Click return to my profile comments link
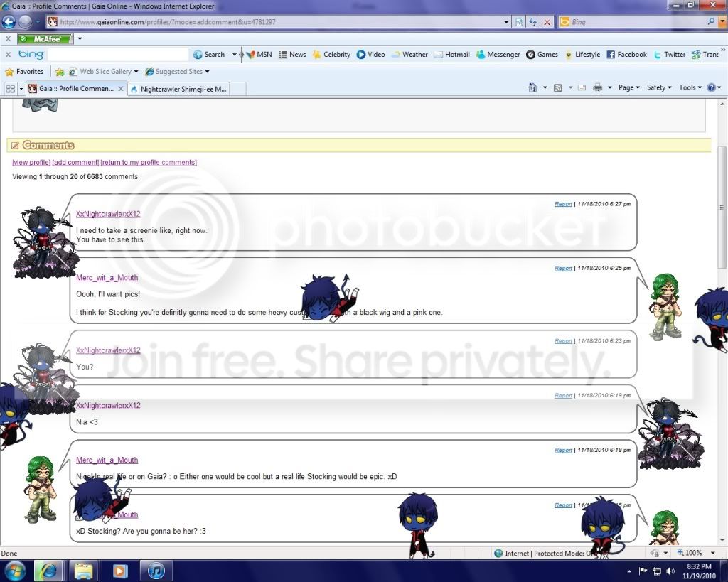Image resolution: width=728 pixels, height=582 pixels. [149, 163]
